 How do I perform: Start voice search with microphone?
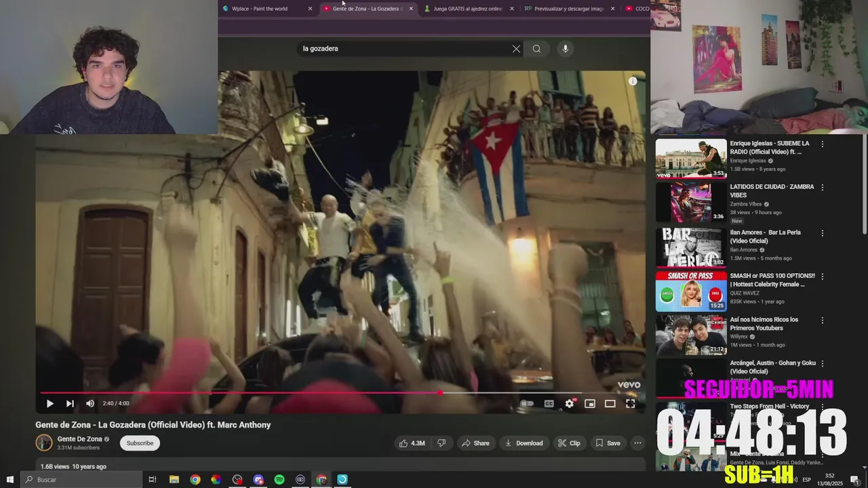(566, 49)
